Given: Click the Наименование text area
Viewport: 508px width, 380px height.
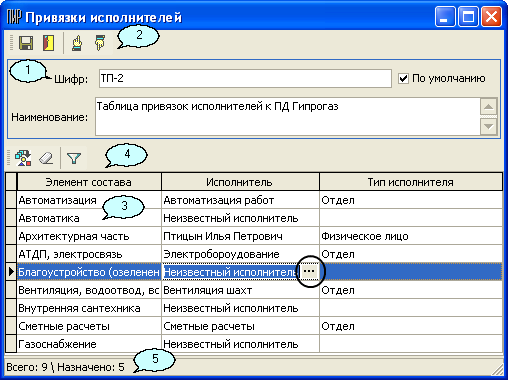Looking at the screenshot, I should point(287,116).
